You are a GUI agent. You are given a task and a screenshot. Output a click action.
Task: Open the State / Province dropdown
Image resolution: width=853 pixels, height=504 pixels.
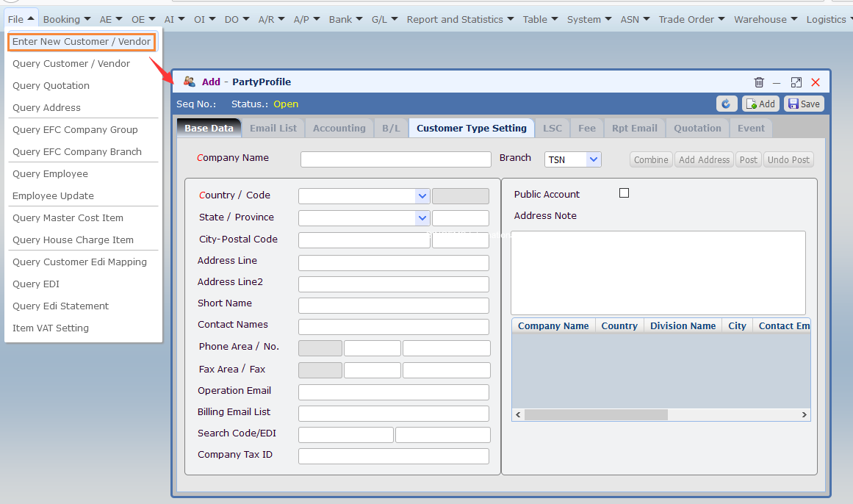pyautogui.click(x=422, y=218)
